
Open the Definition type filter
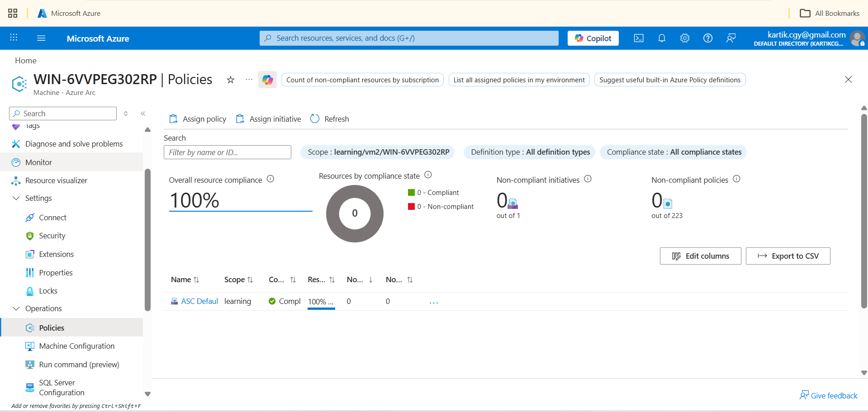pyautogui.click(x=530, y=152)
